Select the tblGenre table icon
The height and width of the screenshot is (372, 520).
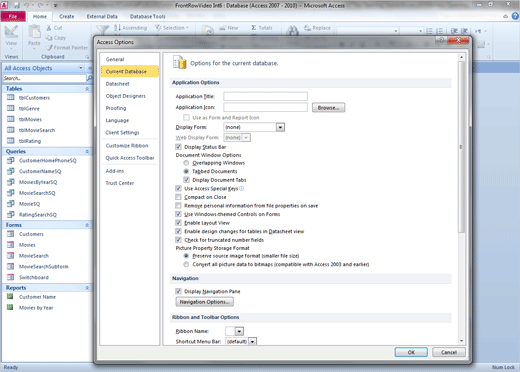[11, 108]
